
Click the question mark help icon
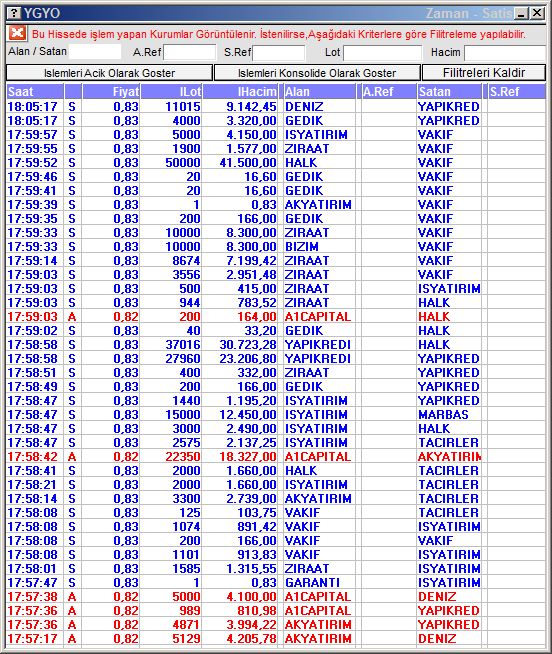(13, 13)
